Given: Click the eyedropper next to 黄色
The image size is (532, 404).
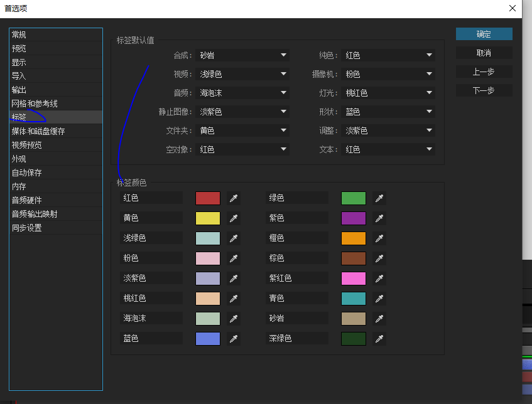Looking at the screenshot, I should pos(234,218).
